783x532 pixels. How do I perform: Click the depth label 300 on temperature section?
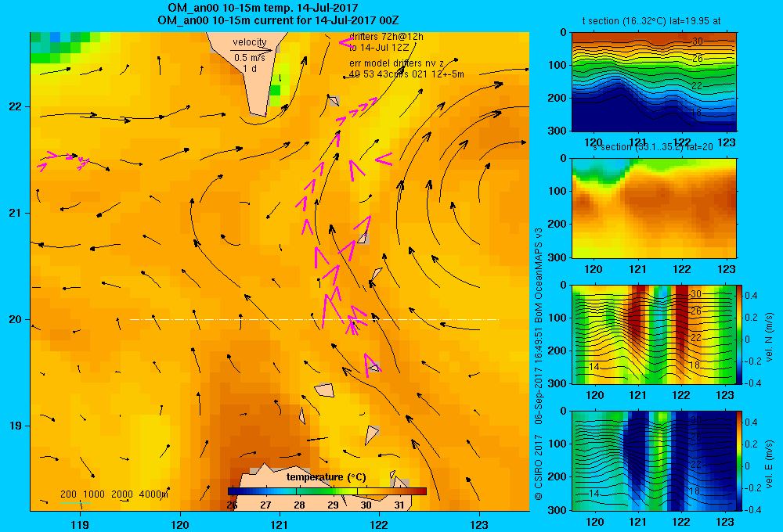point(557,131)
